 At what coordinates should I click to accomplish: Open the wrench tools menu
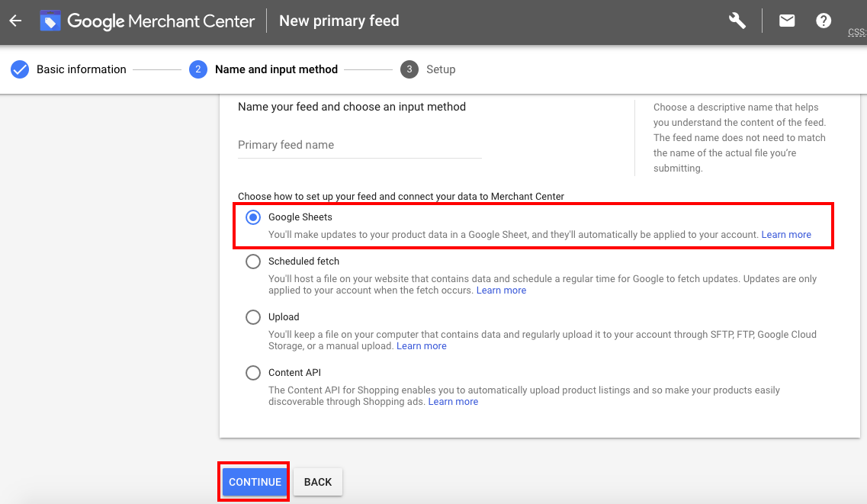point(737,21)
